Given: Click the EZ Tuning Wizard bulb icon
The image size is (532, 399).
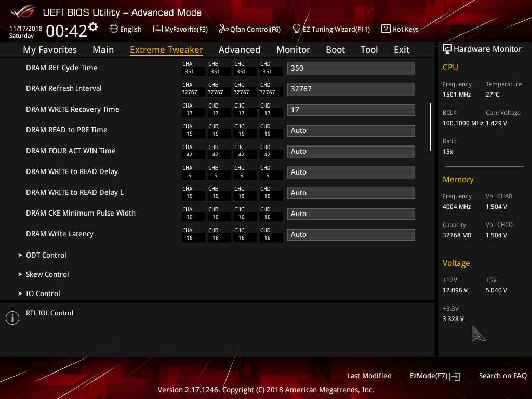Looking at the screenshot, I should click(x=297, y=29).
